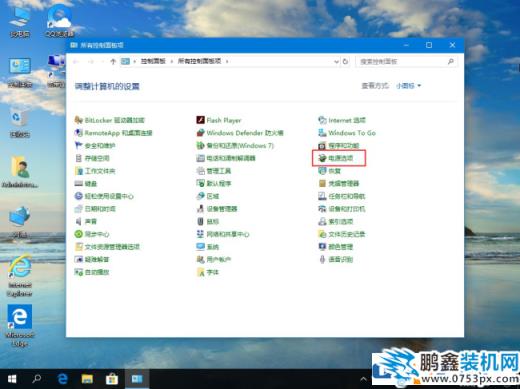Expand chevron after 所有控制面板项 breadcrumb

[227, 61]
